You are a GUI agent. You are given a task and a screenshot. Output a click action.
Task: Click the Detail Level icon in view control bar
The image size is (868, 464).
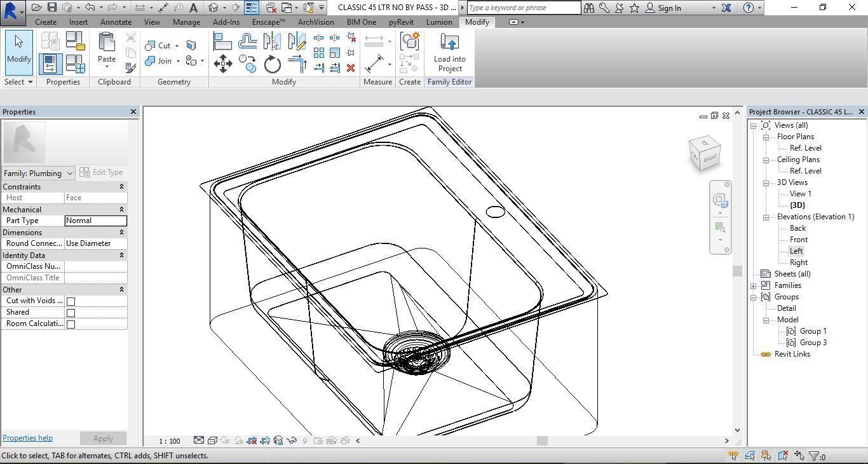(x=199, y=440)
